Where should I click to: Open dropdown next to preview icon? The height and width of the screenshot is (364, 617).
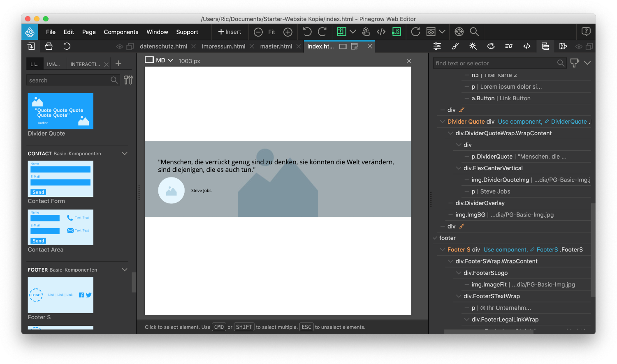[x=442, y=32]
